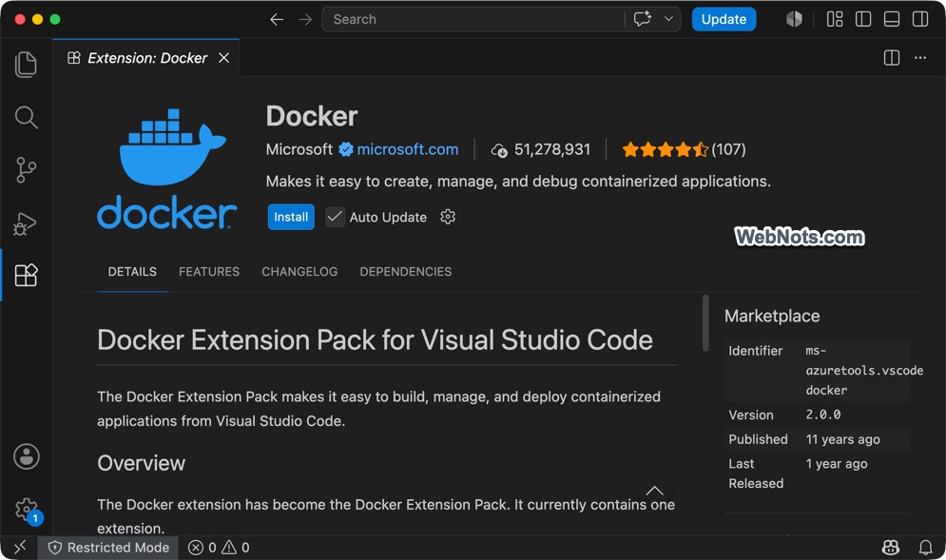Open the Run and Debug view
Viewport: 946px width, 560px height.
[26, 223]
